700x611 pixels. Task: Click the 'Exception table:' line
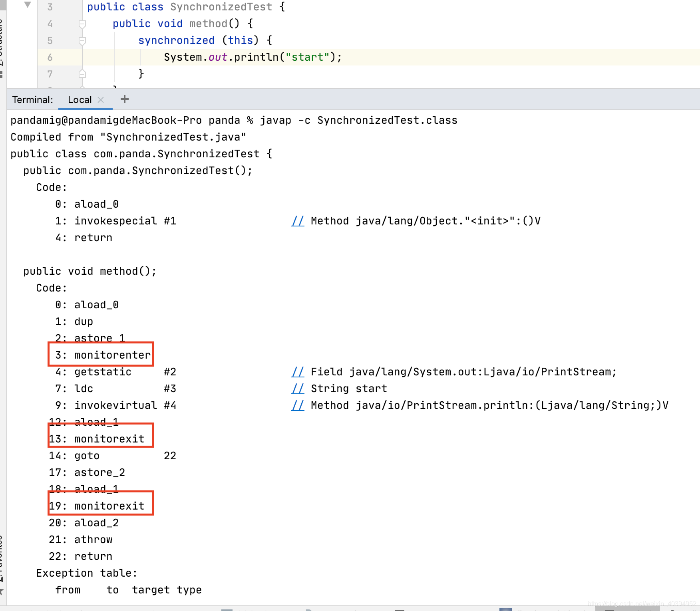(x=87, y=573)
